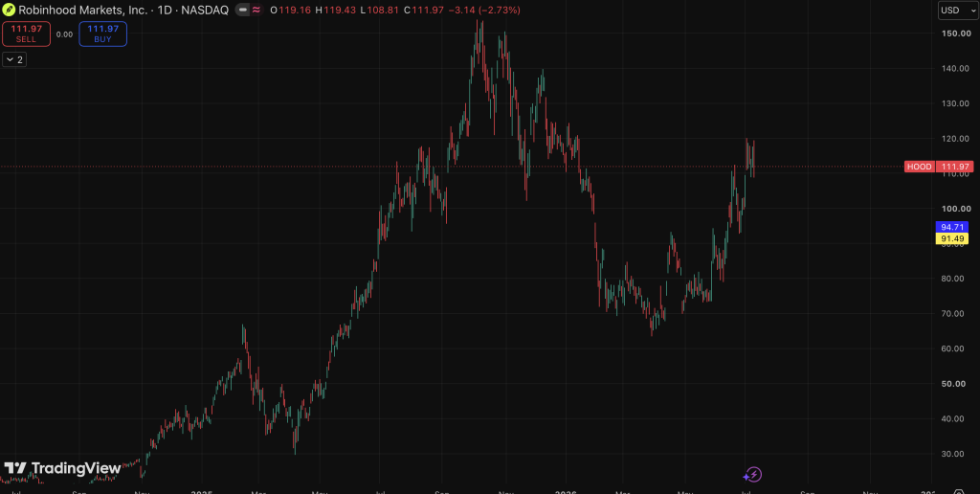Image resolution: width=980 pixels, height=494 pixels.
Task: Click the 1D interval in the title
Action: coord(165,10)
